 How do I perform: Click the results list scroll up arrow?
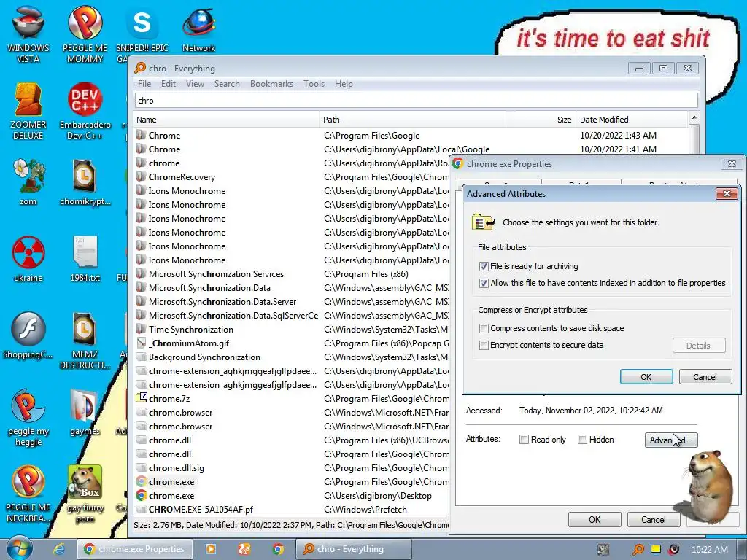pos(694,117)
